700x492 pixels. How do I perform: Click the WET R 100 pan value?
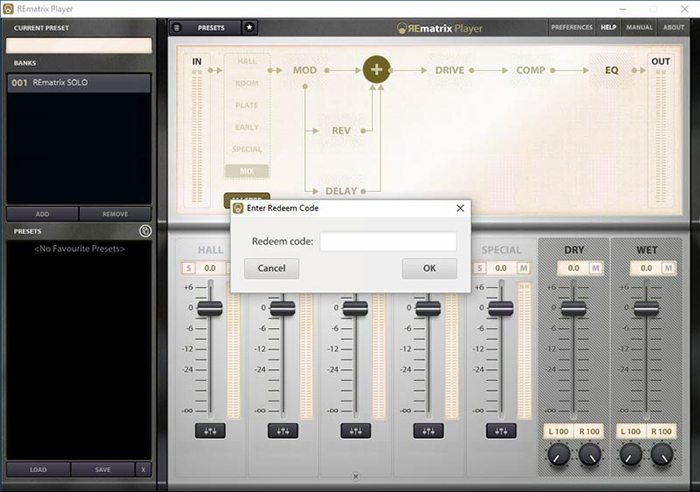(662, 431)
